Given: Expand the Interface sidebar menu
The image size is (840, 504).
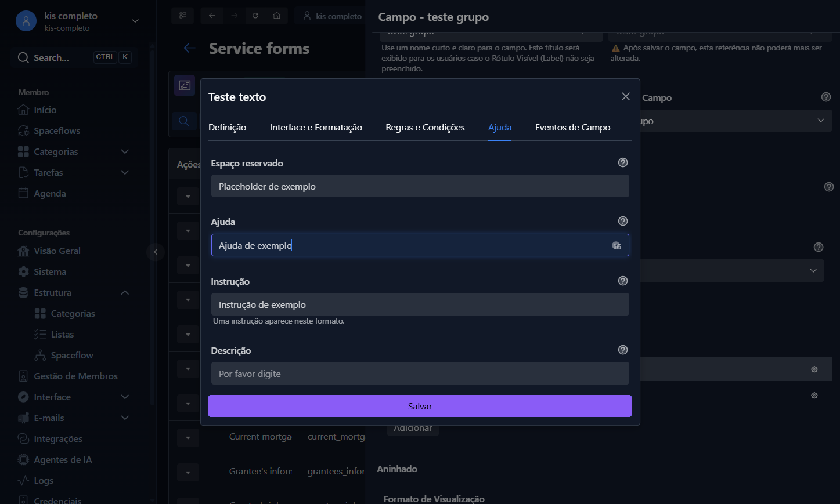Looking at the screenshot, I should tap(125, 397).
